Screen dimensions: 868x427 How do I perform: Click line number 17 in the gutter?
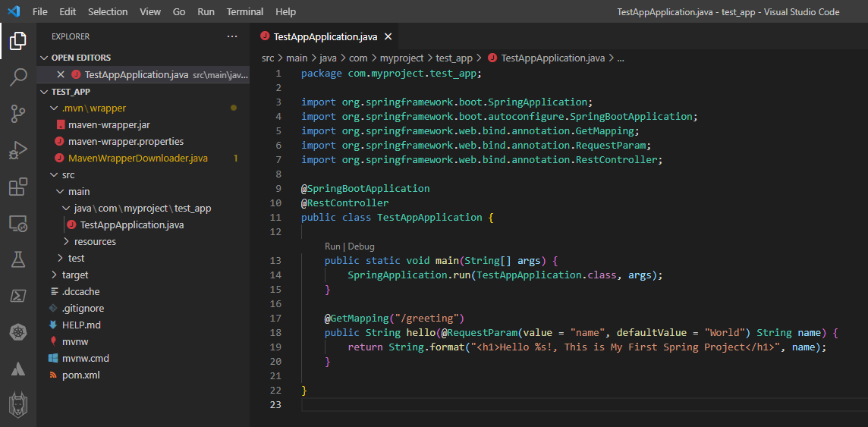(x=275, y=319)
